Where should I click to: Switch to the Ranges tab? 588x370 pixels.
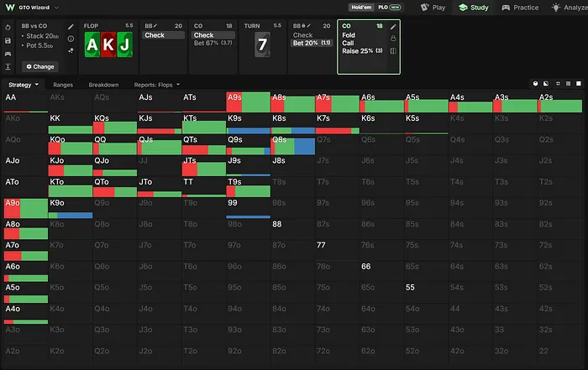pos(63,85)
